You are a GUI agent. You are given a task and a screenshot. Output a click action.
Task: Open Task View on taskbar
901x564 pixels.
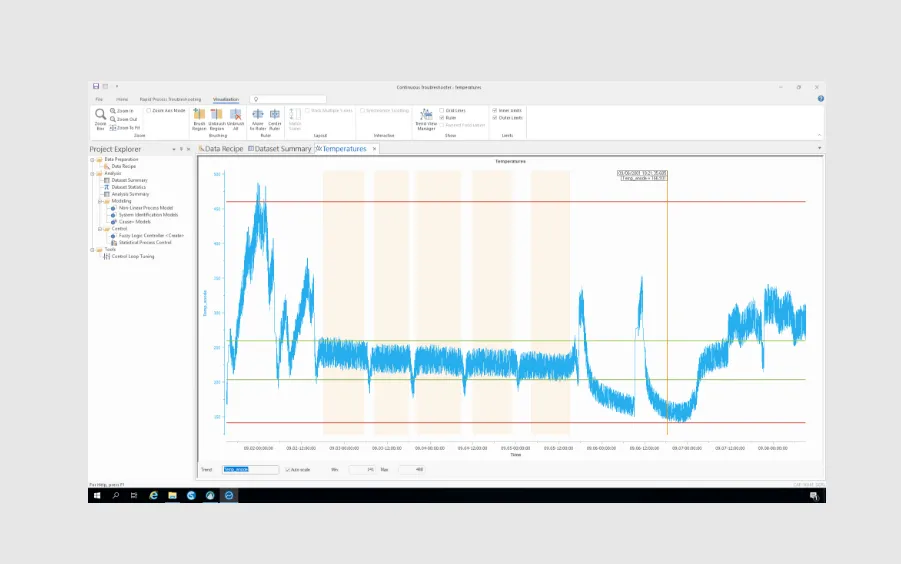[x=134, y=495]
